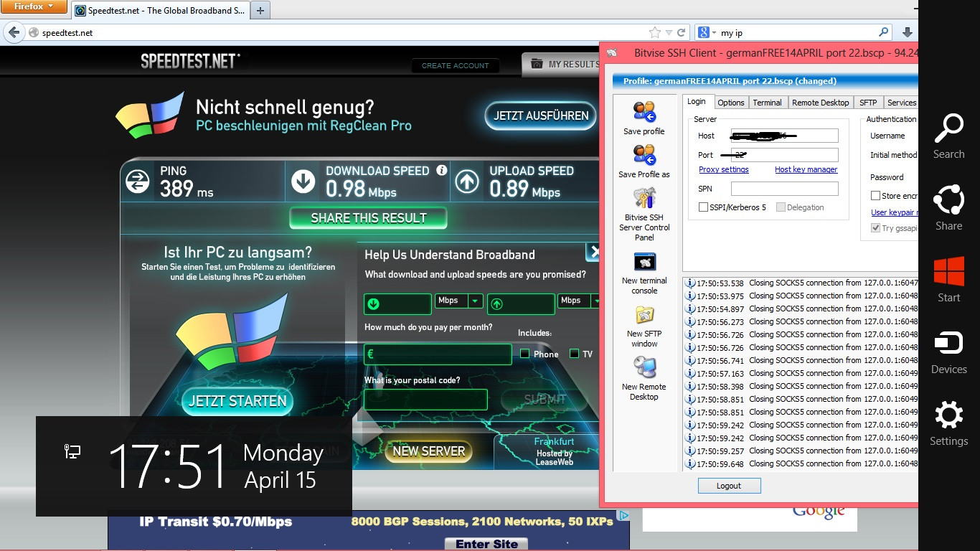Screen dimensions: 980x551
Task: Check the Phone includes checkbox
Action: [x=525, y=354]
